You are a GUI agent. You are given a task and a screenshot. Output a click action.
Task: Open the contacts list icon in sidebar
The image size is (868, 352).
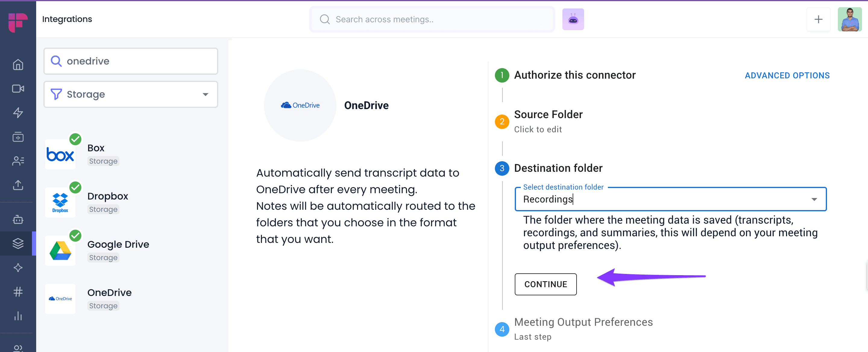coord(18,161)
